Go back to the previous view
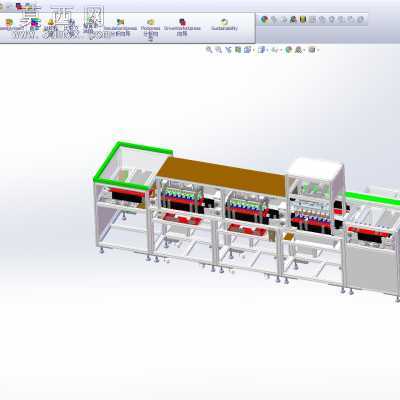Screen dimensions: 400x400 [228, 50]
